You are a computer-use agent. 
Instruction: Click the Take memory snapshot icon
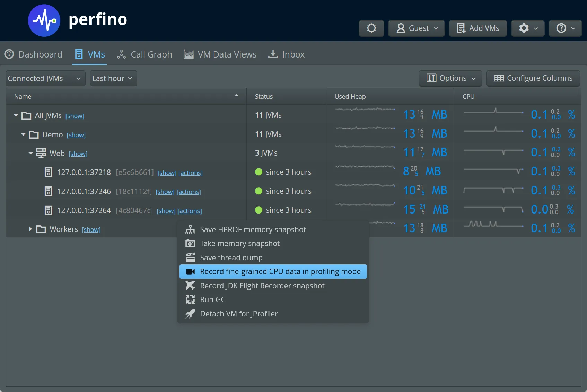[190, 244]
